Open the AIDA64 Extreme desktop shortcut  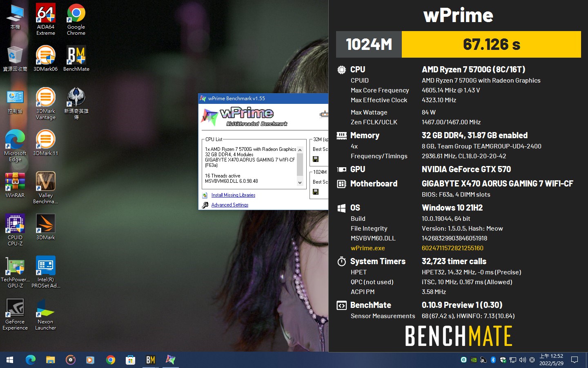45,19
